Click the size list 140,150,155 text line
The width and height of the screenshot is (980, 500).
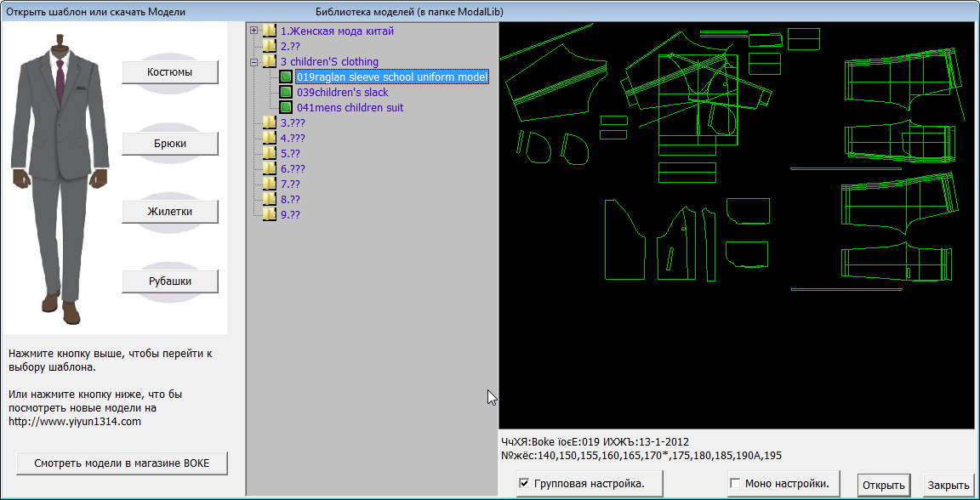641,456
